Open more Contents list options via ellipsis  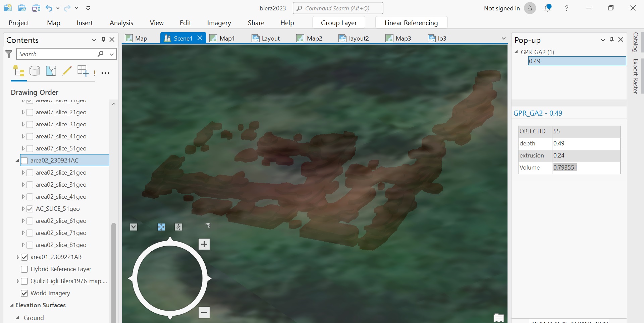click(105, 73)
